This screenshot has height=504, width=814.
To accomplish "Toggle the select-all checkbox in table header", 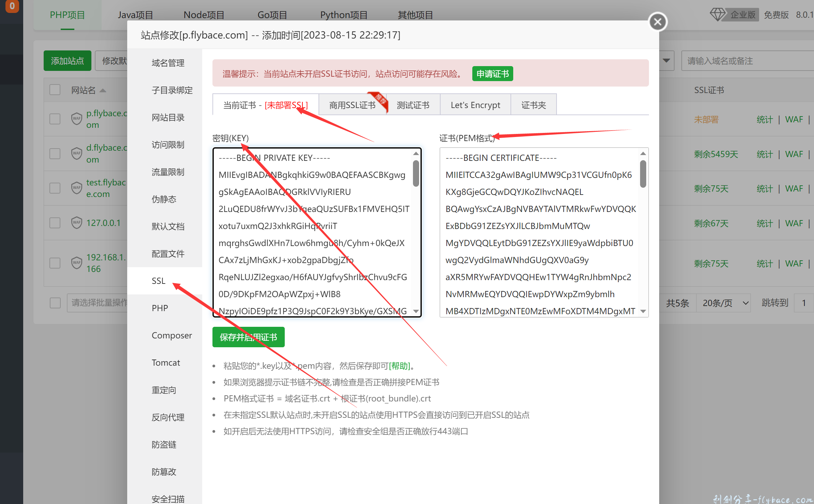I will pos(55,90).
